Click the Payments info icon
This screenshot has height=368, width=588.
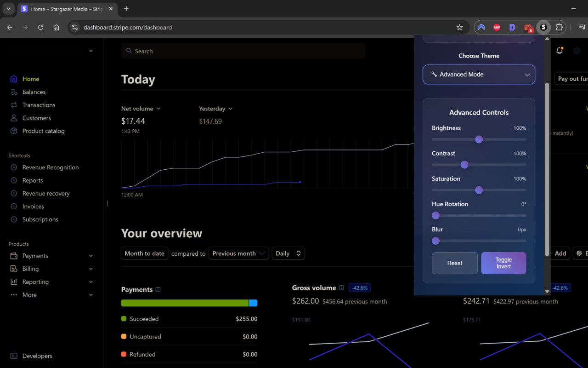158,290
